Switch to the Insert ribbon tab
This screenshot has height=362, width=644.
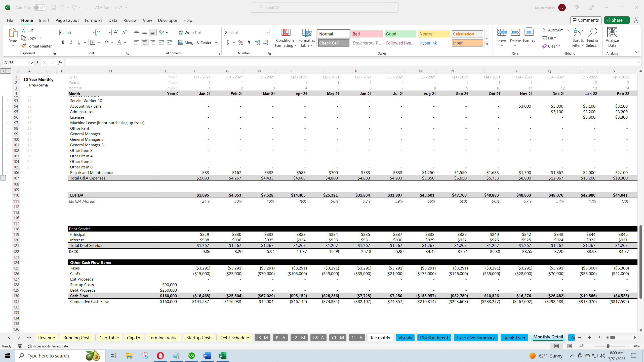tap(44, 20)
